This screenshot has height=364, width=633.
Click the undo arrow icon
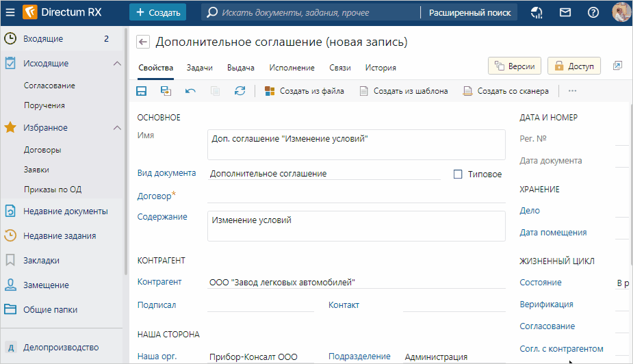tap(190, 91)
